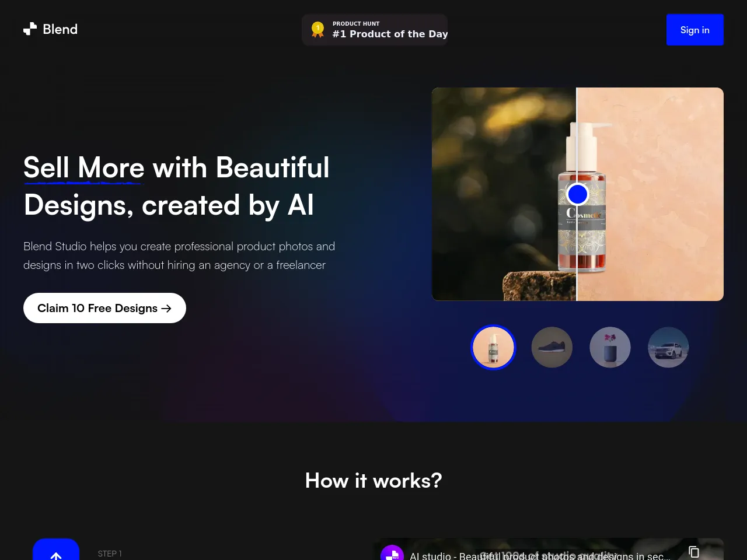Click the Sell More underlined headline text
This screenshot has width=747, height=560.
click(83, 168)
